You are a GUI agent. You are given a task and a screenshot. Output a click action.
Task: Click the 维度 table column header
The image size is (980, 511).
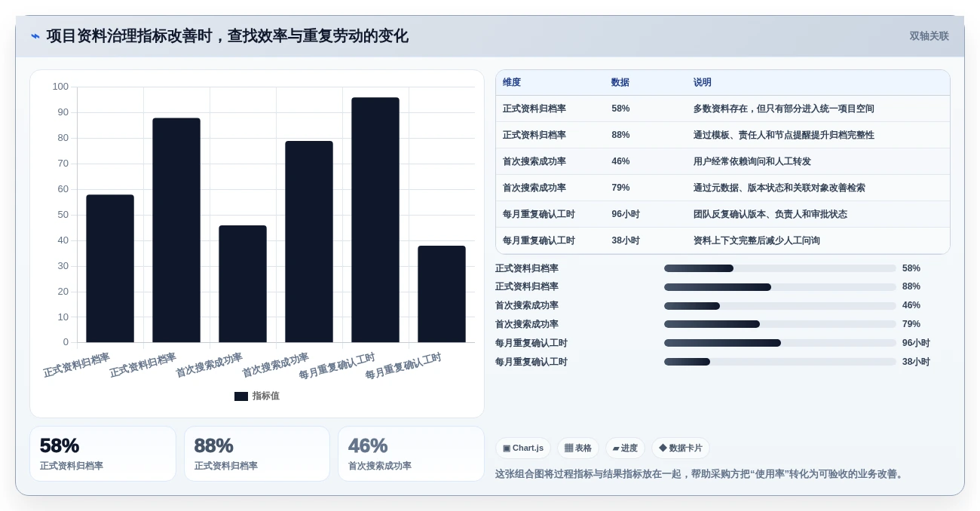tap(512, 83)
